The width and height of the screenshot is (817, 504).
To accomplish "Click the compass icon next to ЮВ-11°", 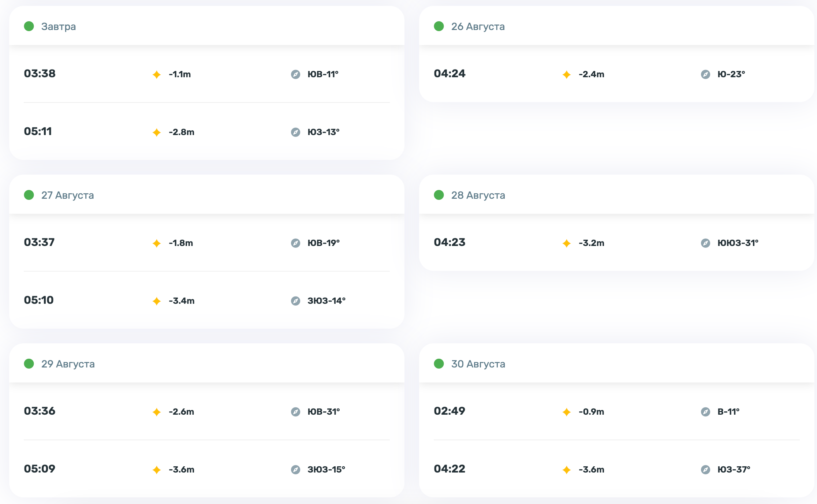I will point(295,75).
